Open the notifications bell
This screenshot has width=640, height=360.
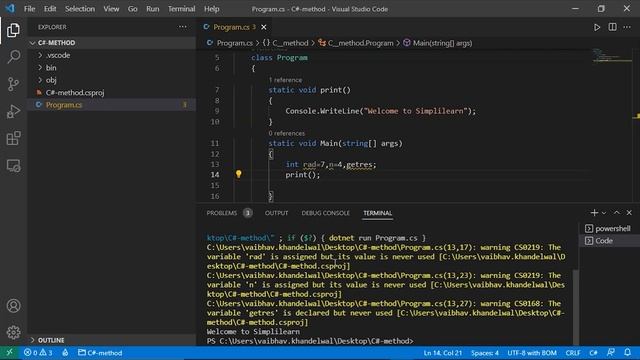627,353
